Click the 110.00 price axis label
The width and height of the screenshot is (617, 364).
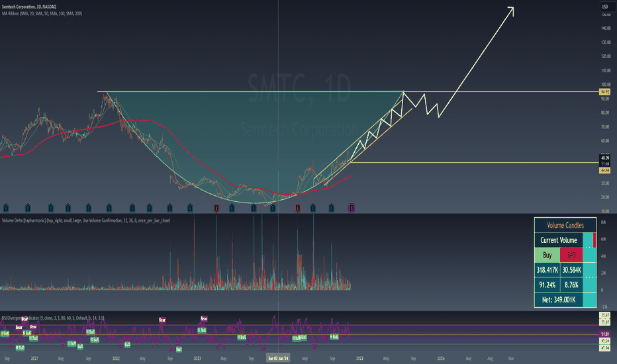point(606,70)
